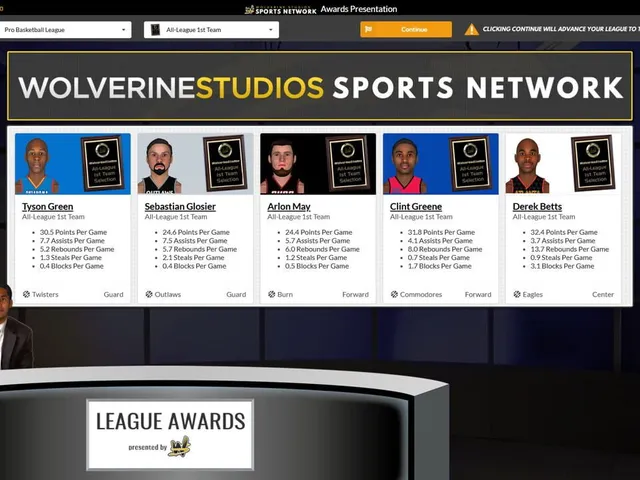This screenshot has height=480, width=640.
Task: Click the Sports Network logo in header
Action: click(280, 9)
